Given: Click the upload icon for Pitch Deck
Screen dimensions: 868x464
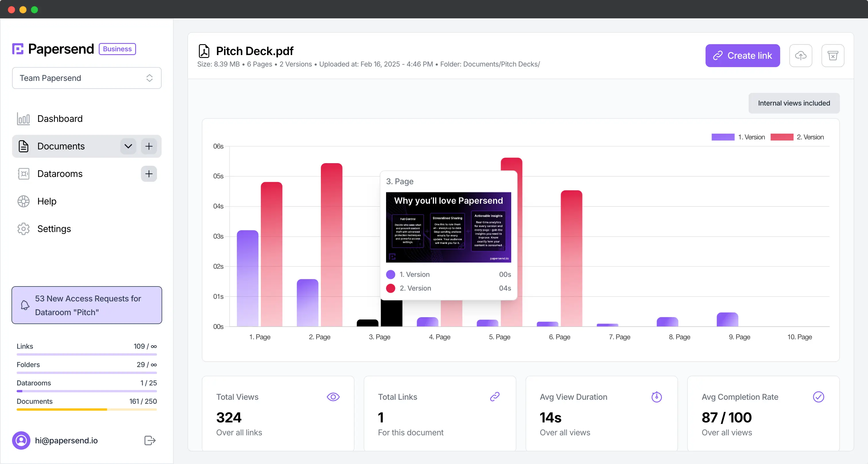Looking at the screenshot, I should [801, 56].
